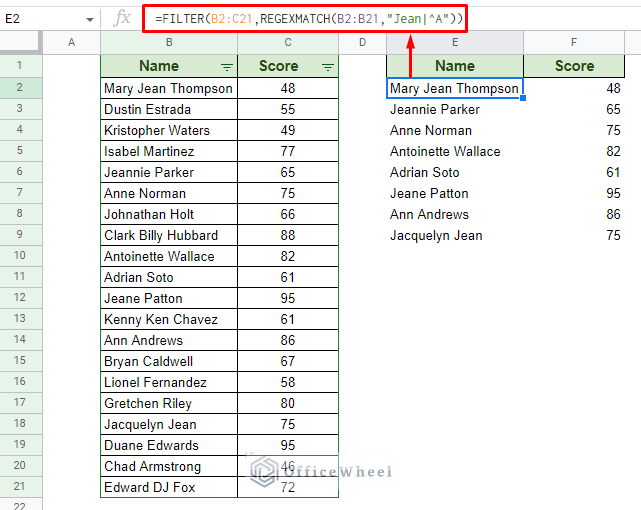Select Jacquelyn Jean in filtered results
Screen dimensions: 641x510
coord(455,235)
